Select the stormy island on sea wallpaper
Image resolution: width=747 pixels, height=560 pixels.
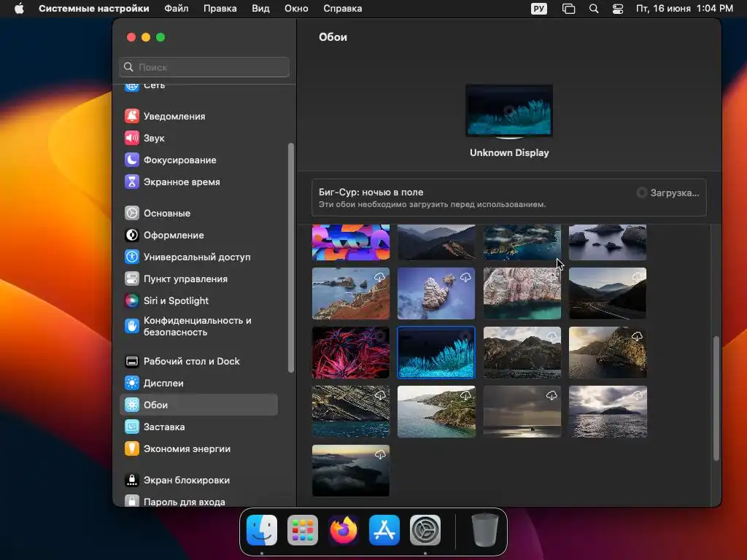pyautogui.click(x=608, y=411)
